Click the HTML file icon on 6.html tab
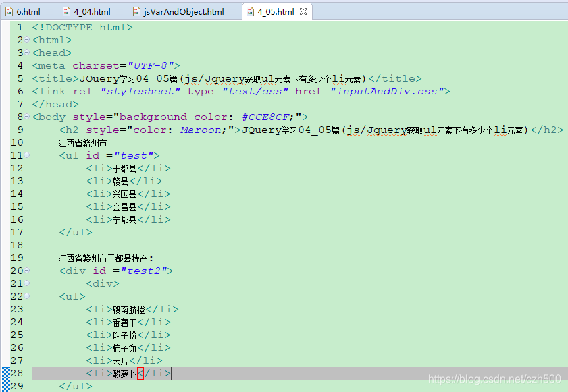 click(8, 11)
